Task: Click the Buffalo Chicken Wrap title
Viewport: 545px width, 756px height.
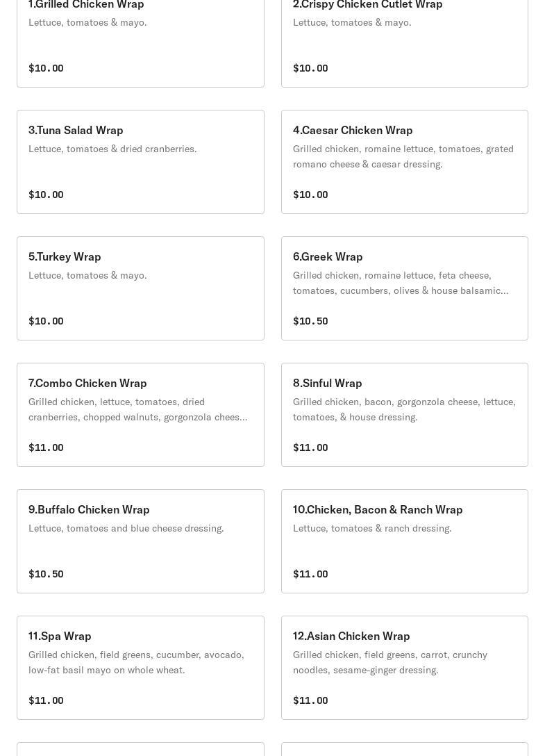Action: coord(89,509)
